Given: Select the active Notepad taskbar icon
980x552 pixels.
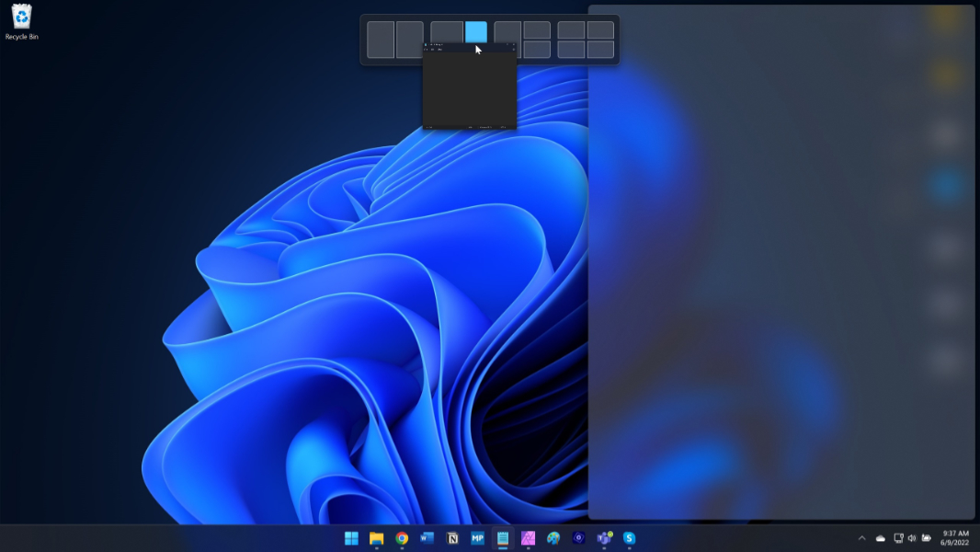Looking at the screenshot, I should point(503,538).
